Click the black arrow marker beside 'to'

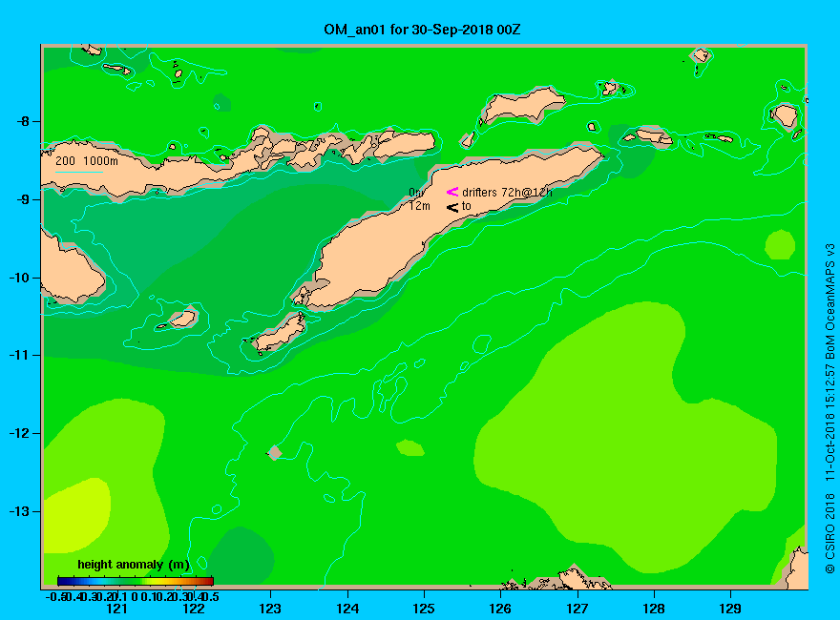pyautogui.click(x=452, y=207)
